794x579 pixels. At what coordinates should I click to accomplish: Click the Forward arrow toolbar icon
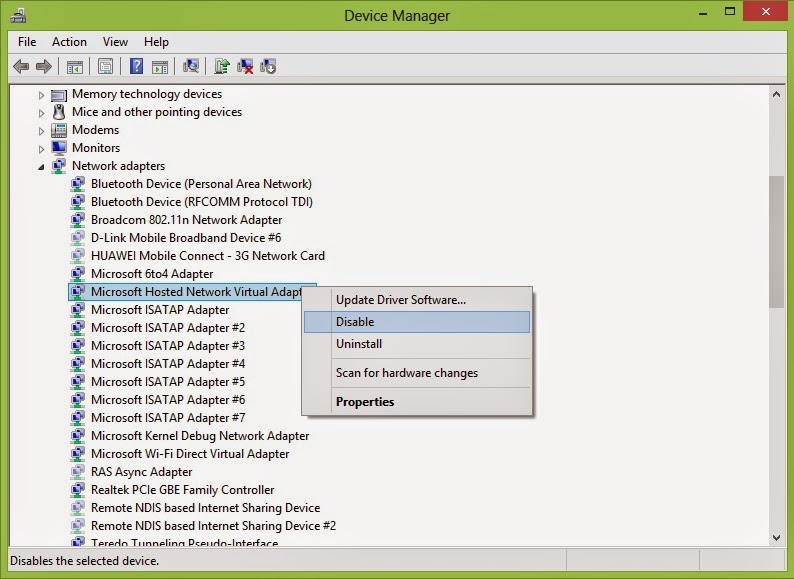click(x=44, y=66)
